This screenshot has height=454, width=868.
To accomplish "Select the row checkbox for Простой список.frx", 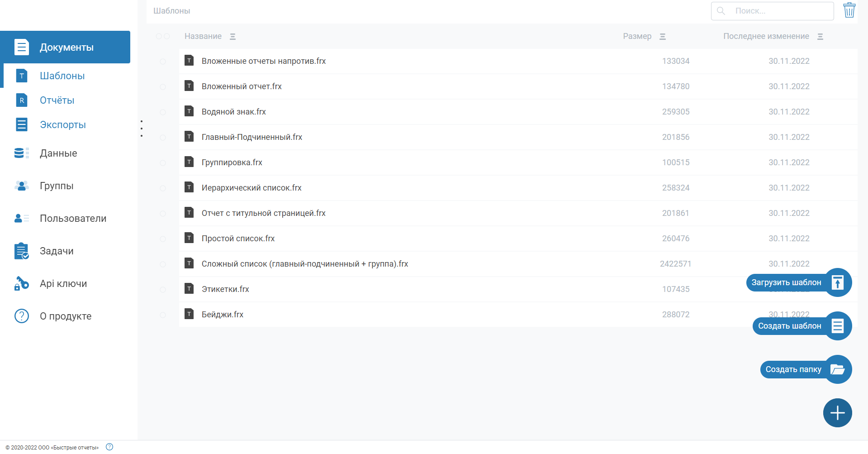I will coord(163,239).
